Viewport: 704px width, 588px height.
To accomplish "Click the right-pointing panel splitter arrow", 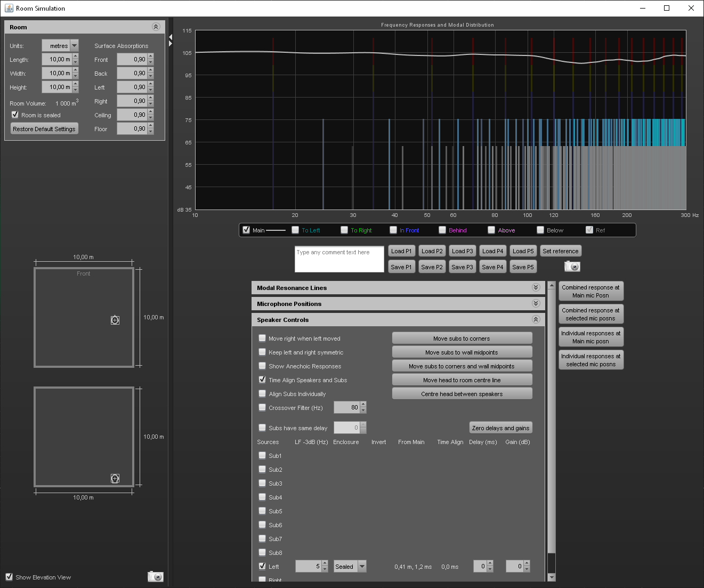I will click(171, 43).
